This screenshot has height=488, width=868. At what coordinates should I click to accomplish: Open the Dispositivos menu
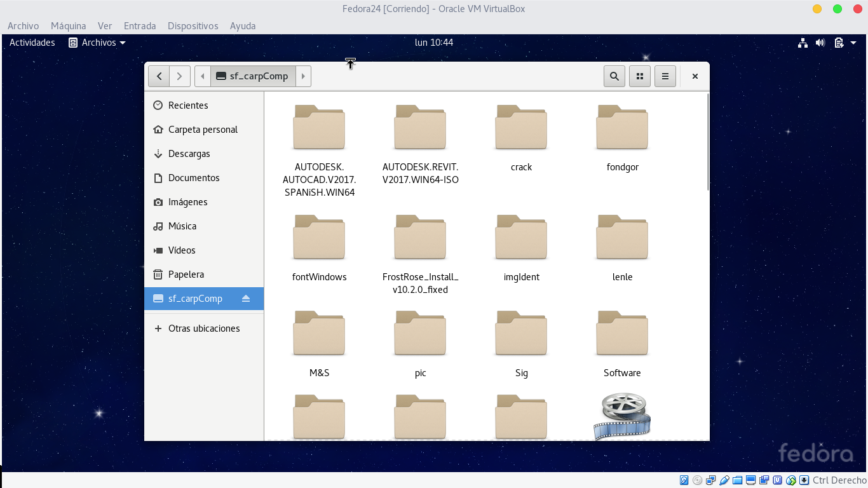tap(193, 26)
